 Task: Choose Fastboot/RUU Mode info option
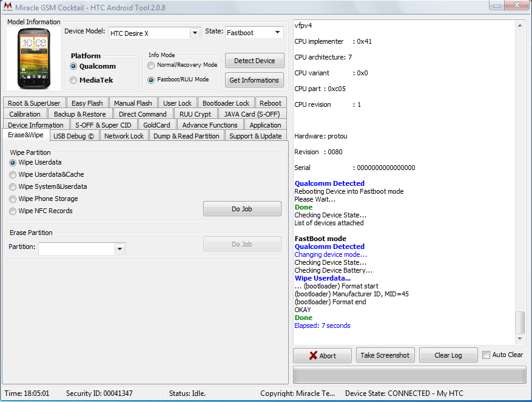click(151, 80)
